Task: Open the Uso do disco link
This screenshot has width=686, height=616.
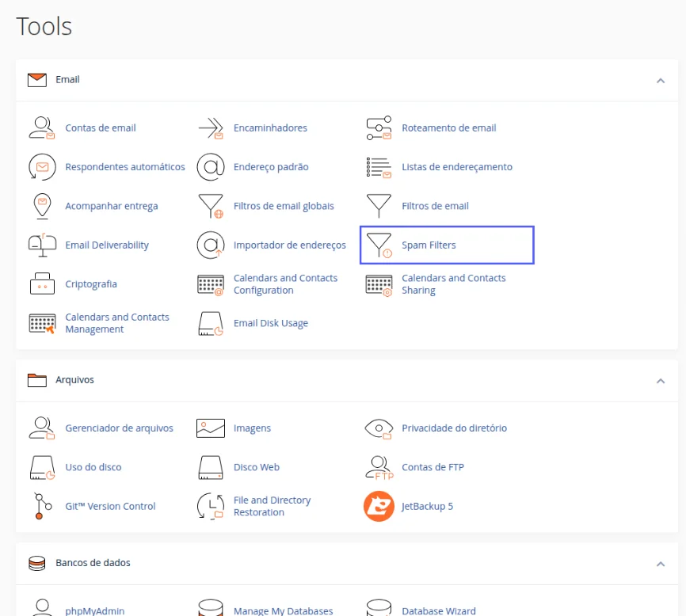Action: pos(93,467)
